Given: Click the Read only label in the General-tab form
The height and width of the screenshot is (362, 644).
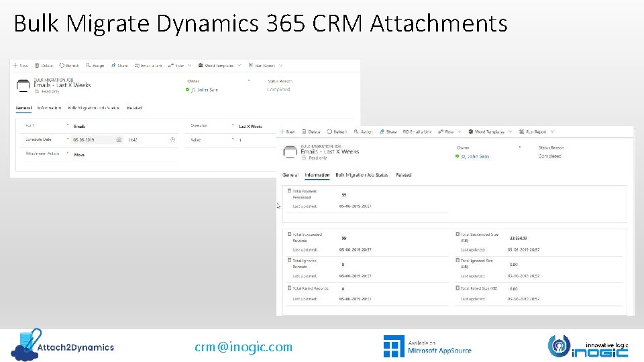Looking at the screenshot, I should tap(50, 91).
